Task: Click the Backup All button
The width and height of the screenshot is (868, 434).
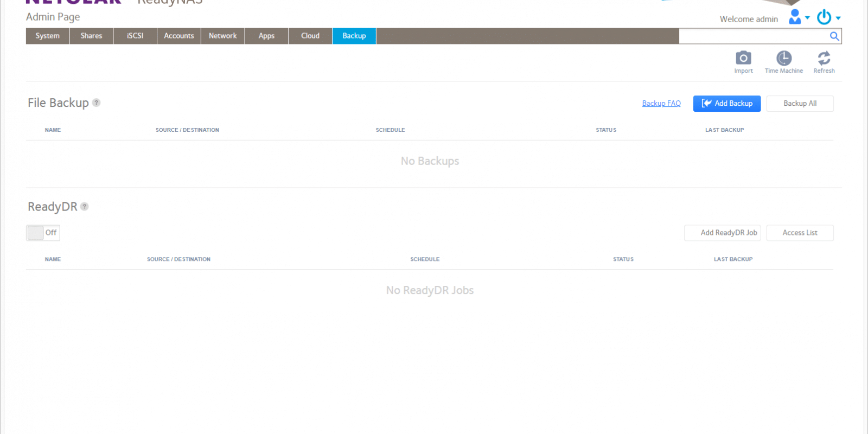Action: coord(800,104)
